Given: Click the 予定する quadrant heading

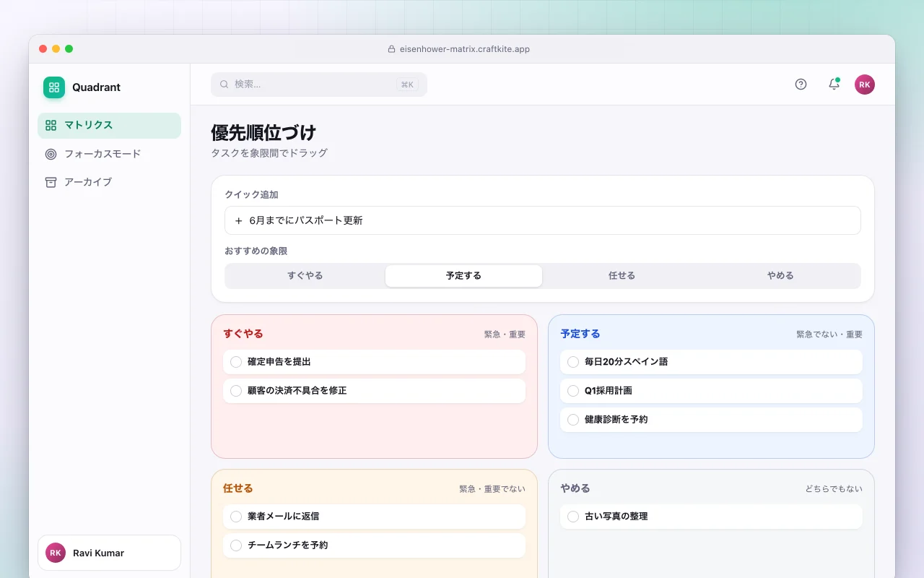Looking at the screenshot, I should (580, 334).
